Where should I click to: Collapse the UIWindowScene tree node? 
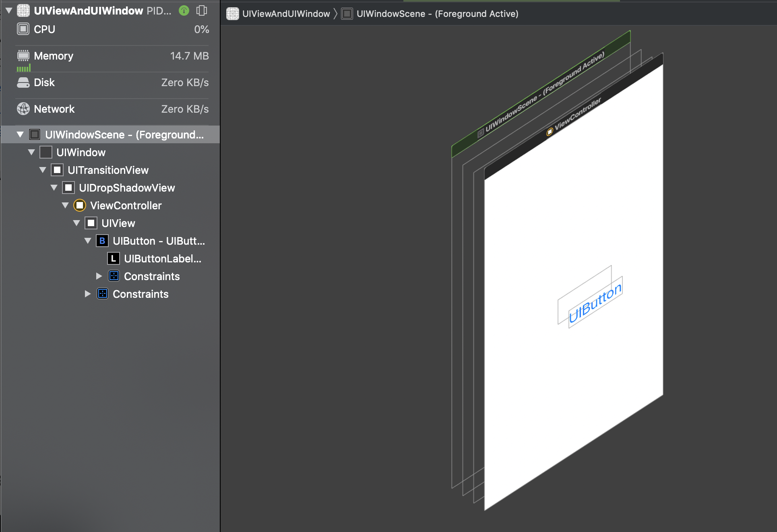pyautogui.click(x=20, y=135)
